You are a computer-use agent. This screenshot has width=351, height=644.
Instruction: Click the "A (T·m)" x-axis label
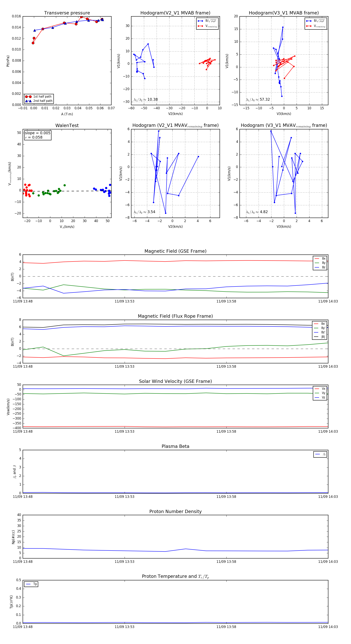(67, 114)
